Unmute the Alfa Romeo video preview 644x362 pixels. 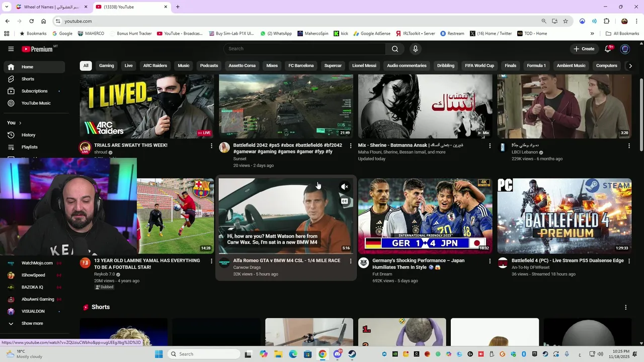[x=345, y=187]
